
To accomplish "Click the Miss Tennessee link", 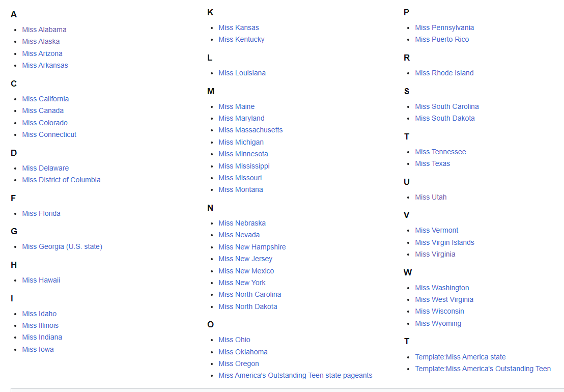I will point(440,152).
